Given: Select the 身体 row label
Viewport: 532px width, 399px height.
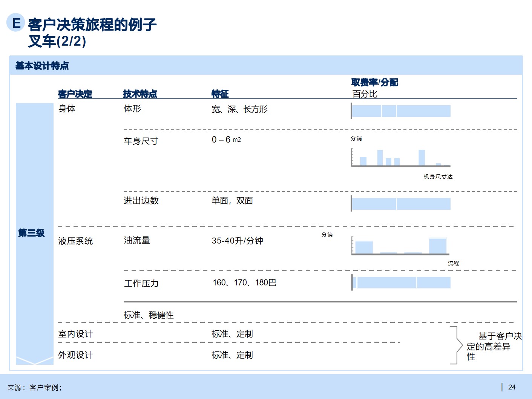Looking at the screenshot, I should [x=67, y=109].
